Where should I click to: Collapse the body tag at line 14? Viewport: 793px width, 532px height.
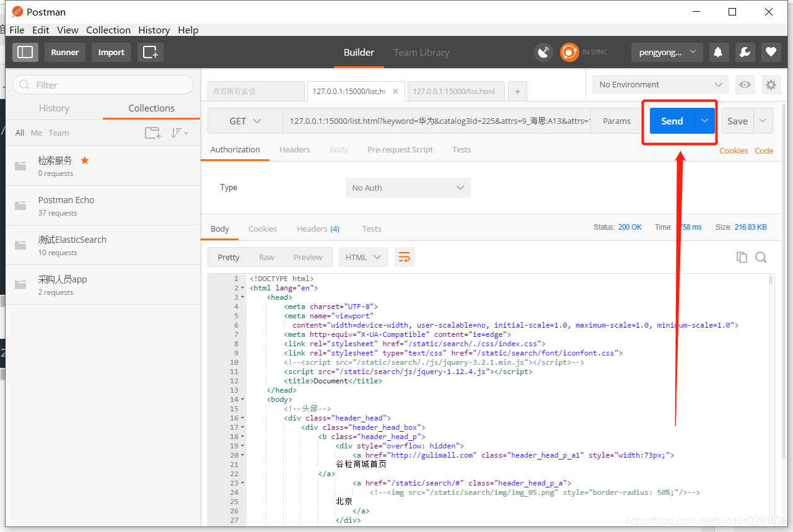click(x=242, y=399)
